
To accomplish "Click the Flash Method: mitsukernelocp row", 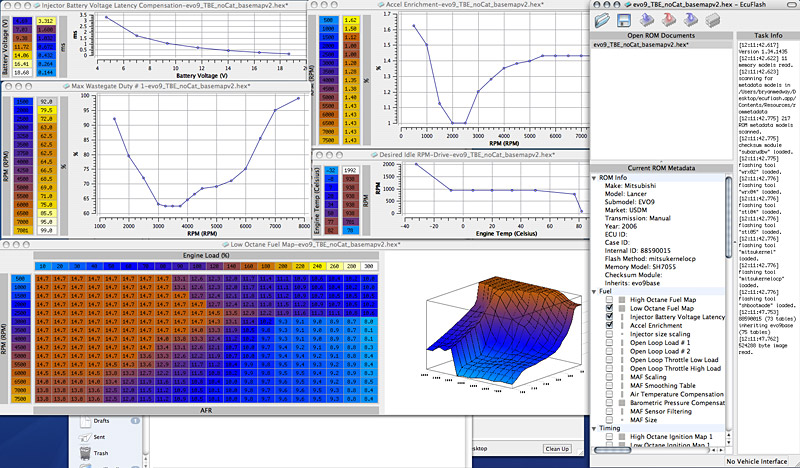I will coord(650,259).
